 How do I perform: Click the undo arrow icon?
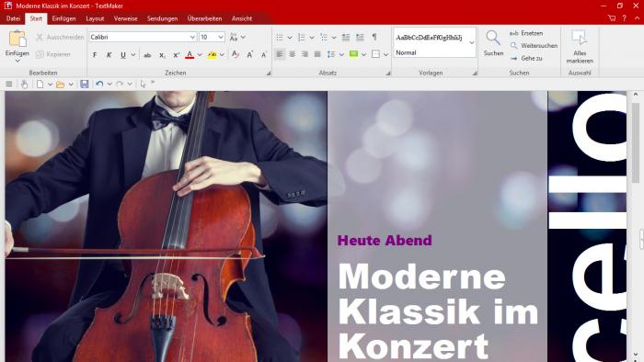click(99, 84)
